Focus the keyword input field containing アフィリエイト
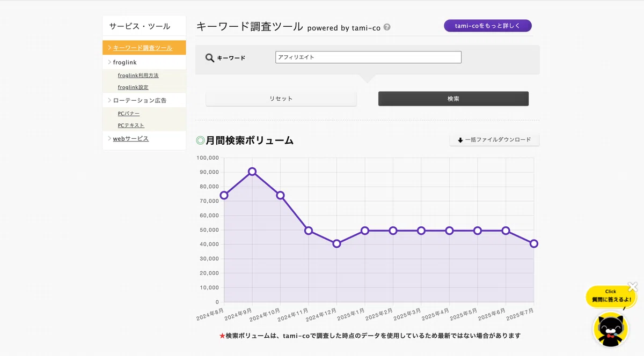This screenshot has height=356, width=644. coord(368,57)
